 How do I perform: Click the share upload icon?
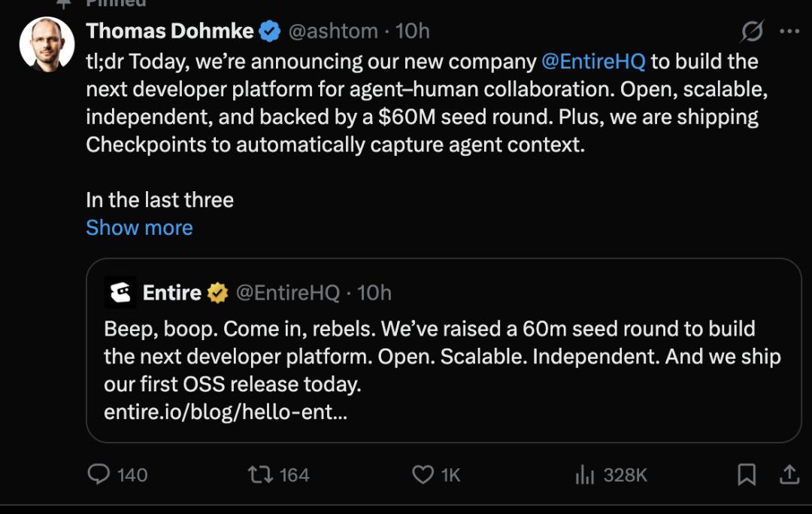tap(789, 474)
